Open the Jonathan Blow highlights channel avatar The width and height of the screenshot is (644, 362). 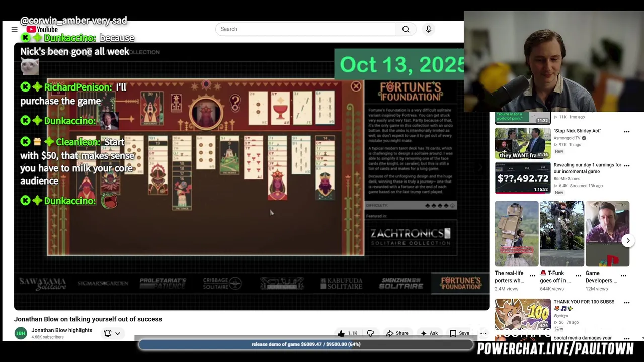pyautogui.click(x=21, y=333)
